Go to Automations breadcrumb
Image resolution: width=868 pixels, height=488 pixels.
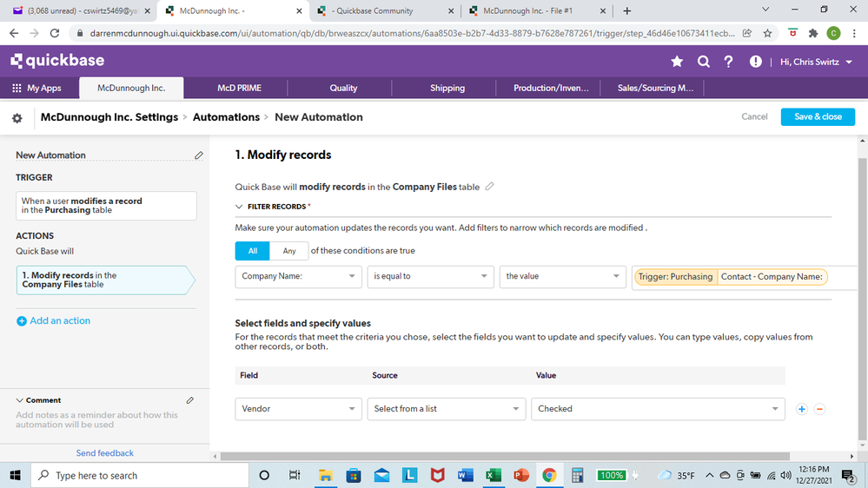coord(226,117)
